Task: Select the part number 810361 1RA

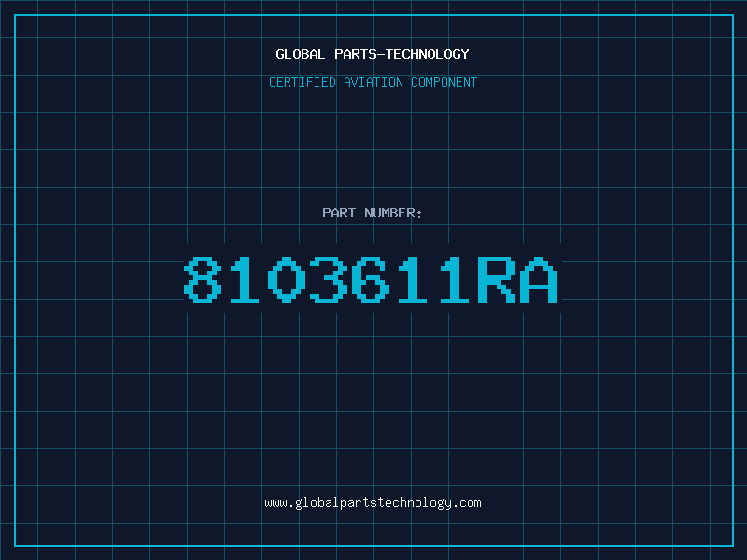Action: [371, 279]
